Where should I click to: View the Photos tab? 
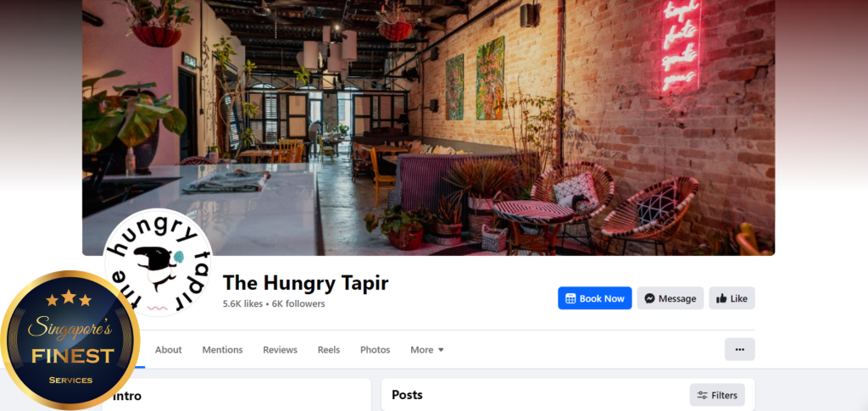point(376,350)
